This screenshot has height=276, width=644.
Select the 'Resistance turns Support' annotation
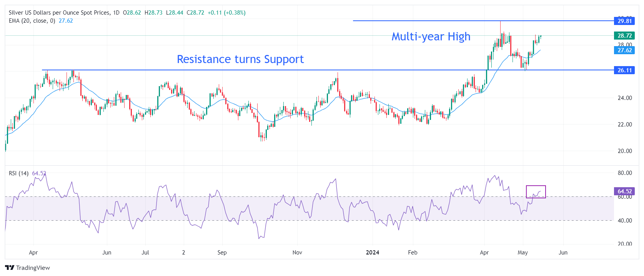click(240, 59)
